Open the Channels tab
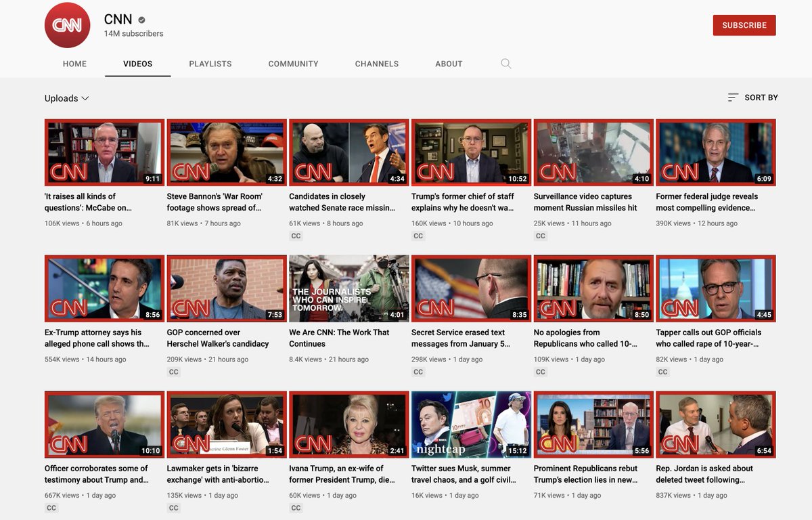 point(377,64)
